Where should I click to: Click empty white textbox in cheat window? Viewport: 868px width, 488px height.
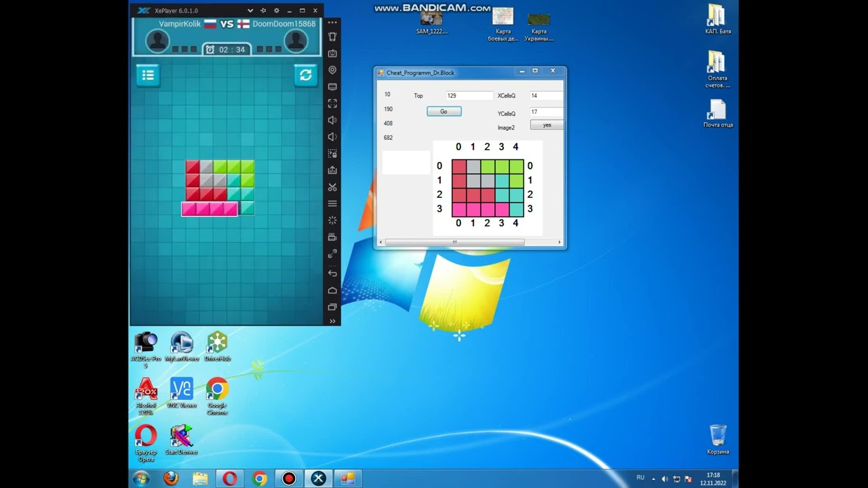tap(406, 163)
